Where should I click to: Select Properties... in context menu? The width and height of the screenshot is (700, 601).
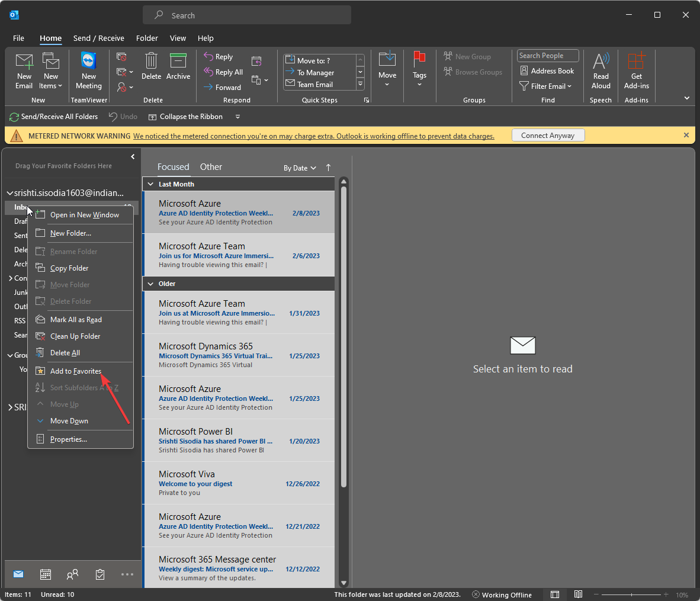(81, 439)
